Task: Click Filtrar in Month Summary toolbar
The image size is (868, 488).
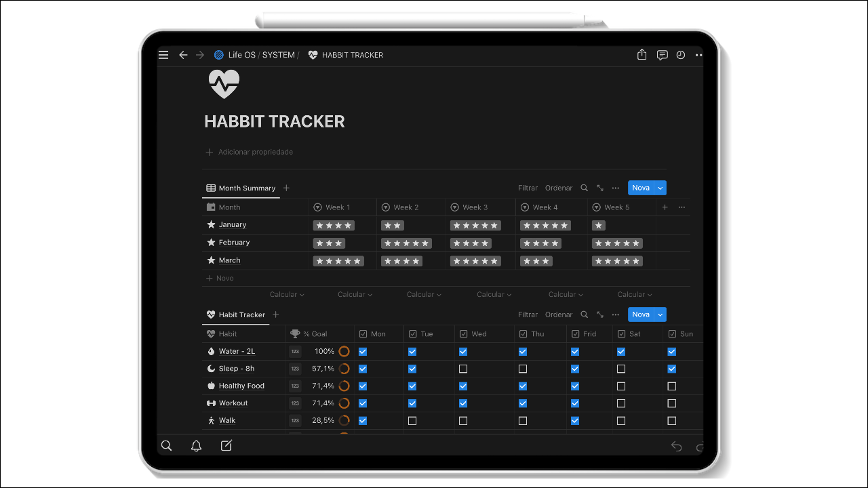Action: [x=528, y=188]
